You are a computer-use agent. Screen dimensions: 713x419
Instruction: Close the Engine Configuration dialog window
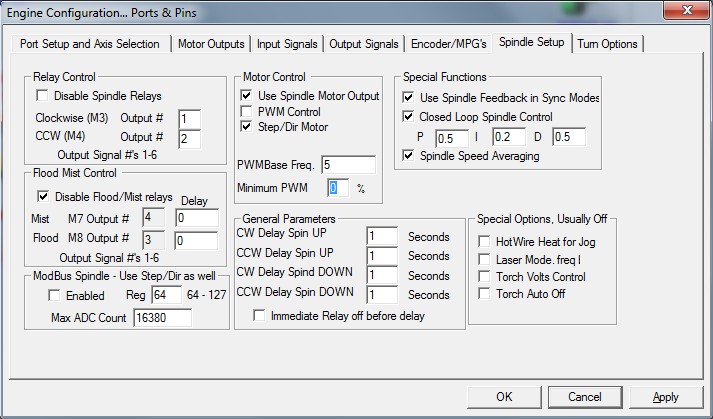click(x=686, y=12)
